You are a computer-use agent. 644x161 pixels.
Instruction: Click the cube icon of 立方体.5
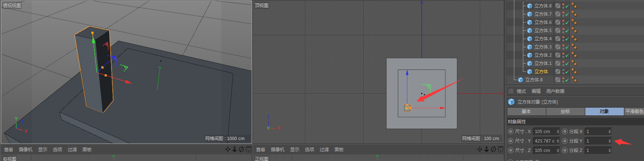click(529, 30)
